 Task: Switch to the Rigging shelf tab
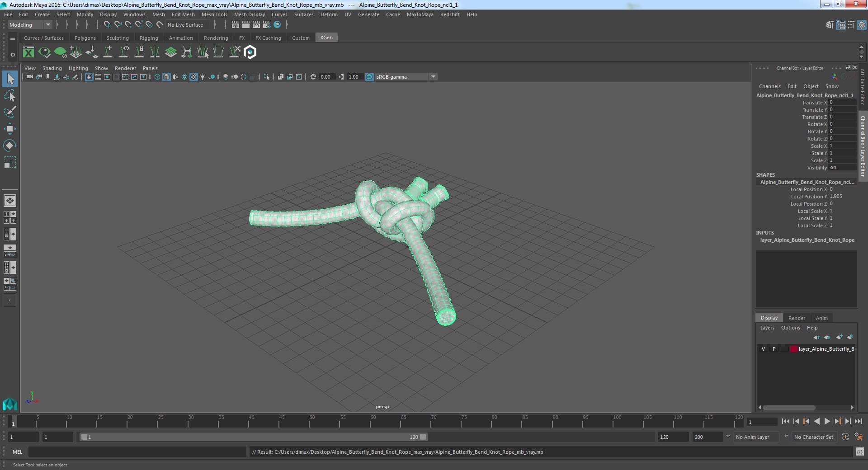pos(149,38)
